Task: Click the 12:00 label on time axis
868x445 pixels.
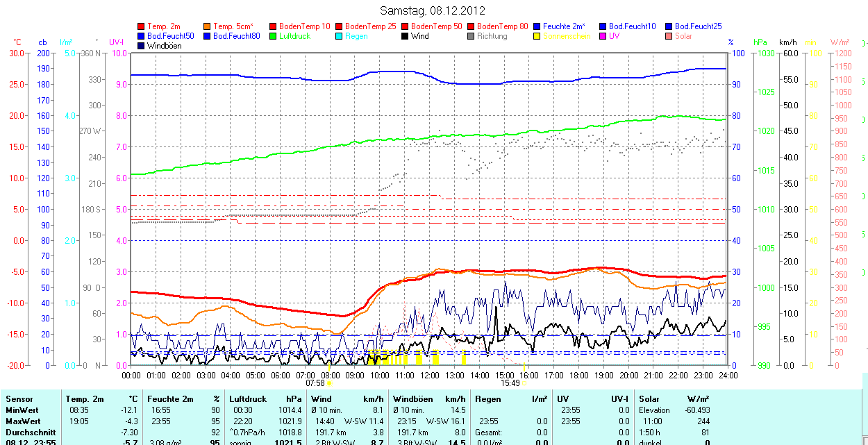Action: tap(429, 375)
